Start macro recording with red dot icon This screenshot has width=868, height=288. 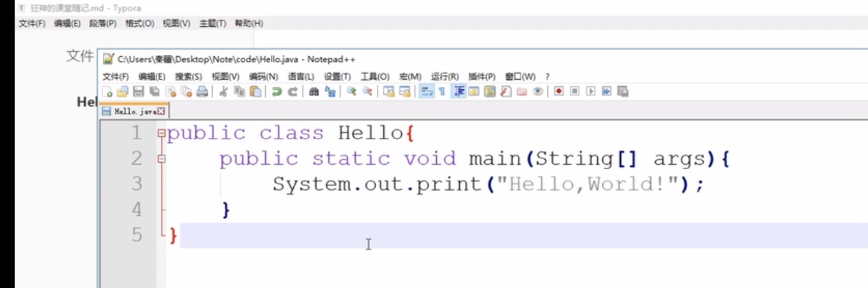point(559,91)
